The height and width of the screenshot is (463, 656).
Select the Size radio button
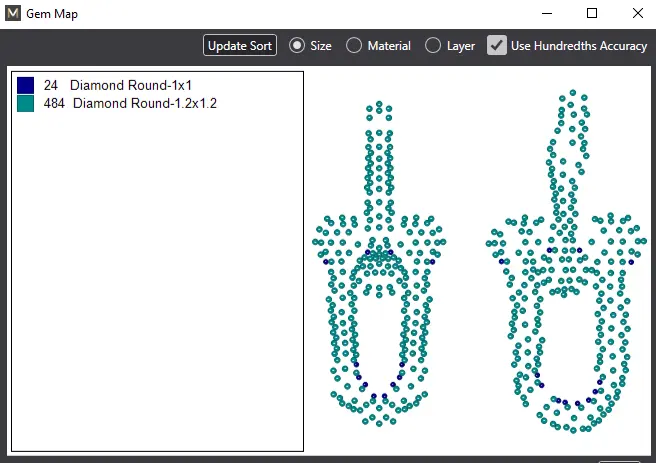[x=297, y=46]
